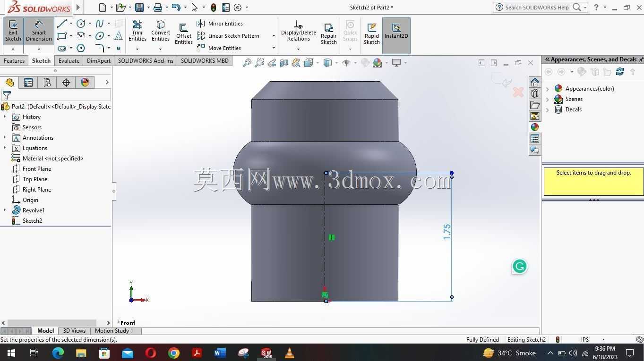Expand the Equations tree node
Screen dimensions: 644x361
(5, 148)
